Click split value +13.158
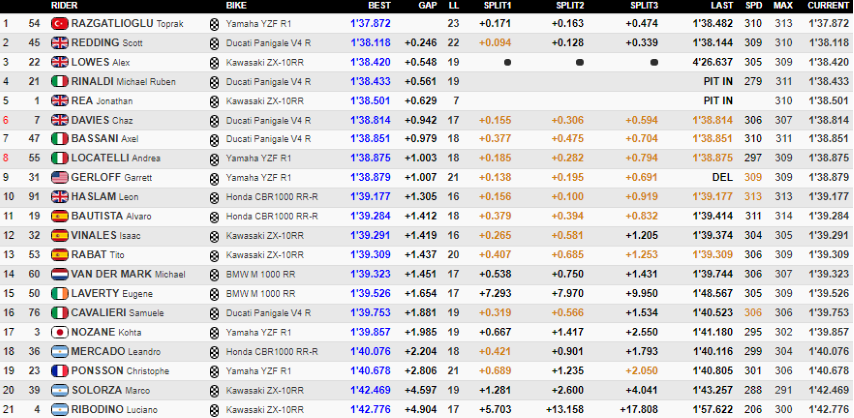Screen dimensions: 854x418 [x=565, y=409]
